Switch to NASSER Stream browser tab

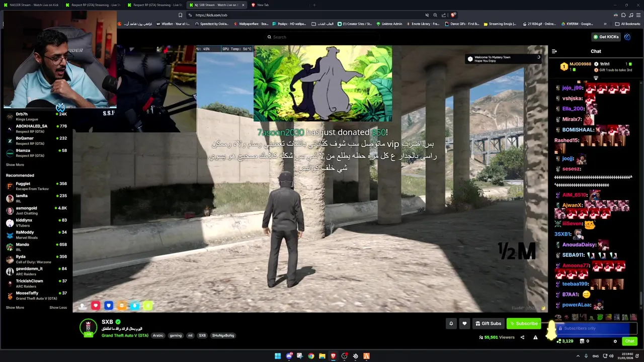pyautogui.click(x=31, y=5)
